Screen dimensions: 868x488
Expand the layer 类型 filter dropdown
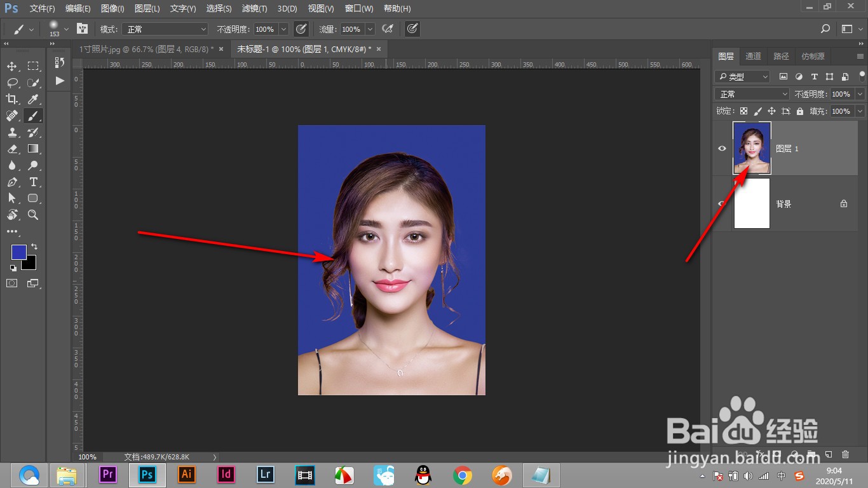click(742, 76)
